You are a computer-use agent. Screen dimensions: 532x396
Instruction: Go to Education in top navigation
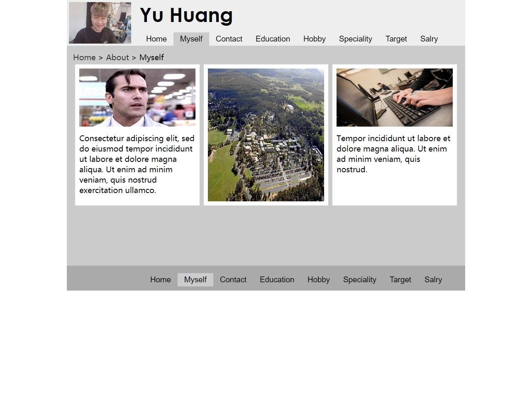click(273, 39)
